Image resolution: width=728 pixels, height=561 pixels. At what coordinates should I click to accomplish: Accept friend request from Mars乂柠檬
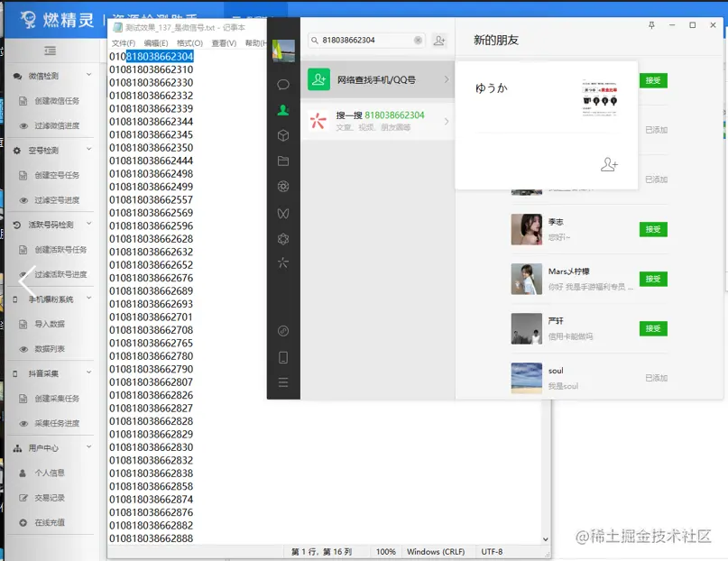point(653,279)
